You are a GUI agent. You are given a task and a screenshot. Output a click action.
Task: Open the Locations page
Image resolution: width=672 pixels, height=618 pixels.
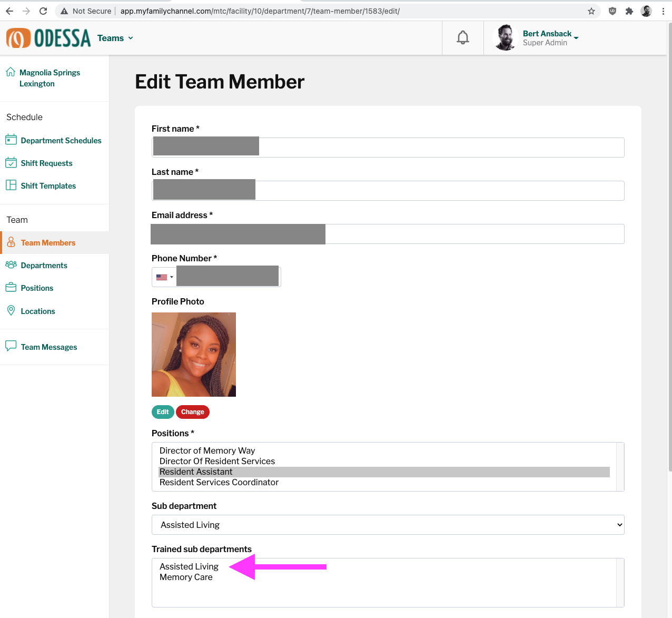coord(30,311)
